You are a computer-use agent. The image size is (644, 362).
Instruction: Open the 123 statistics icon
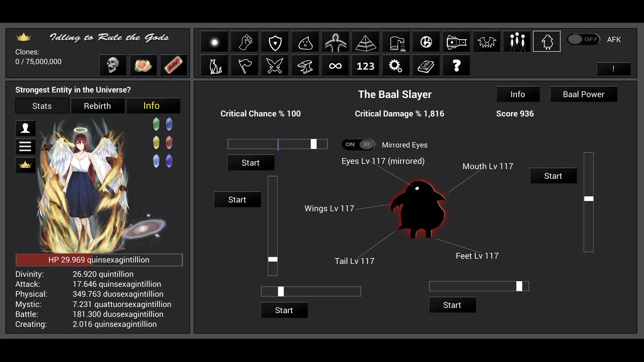click(365, 66)
